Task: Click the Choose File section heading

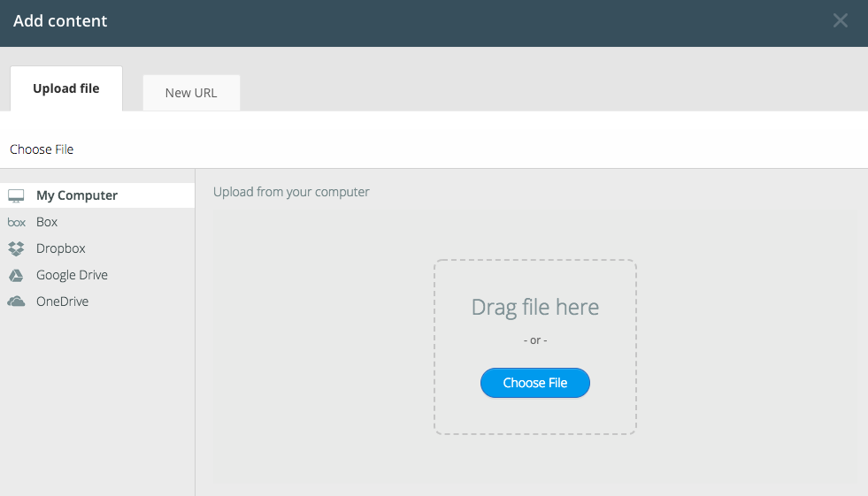Action: tap(42, 149)
